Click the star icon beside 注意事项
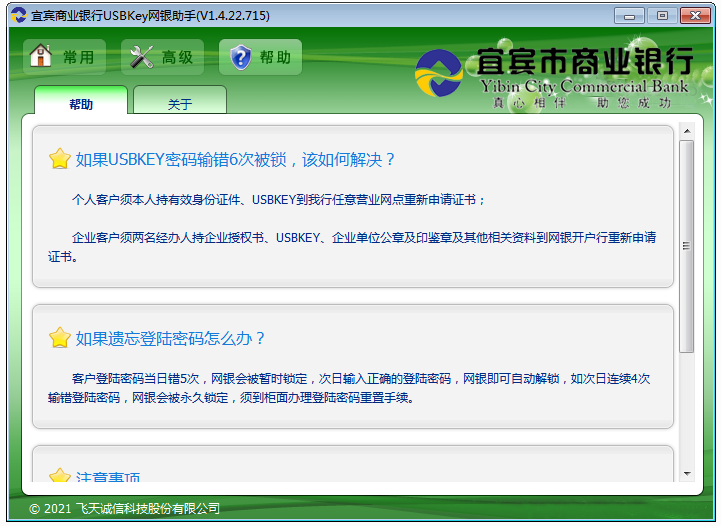This screenshot has width=721, height=526. click(x=60, y=475)
